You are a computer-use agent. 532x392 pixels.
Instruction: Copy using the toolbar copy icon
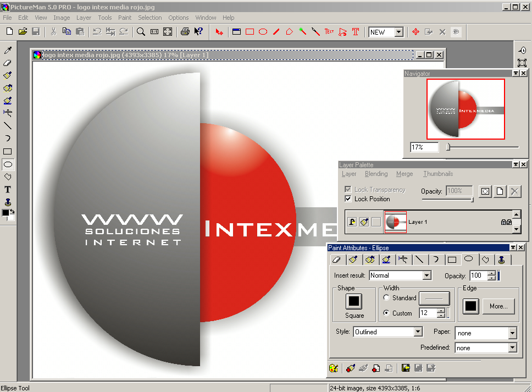click(x=66, y=31)
